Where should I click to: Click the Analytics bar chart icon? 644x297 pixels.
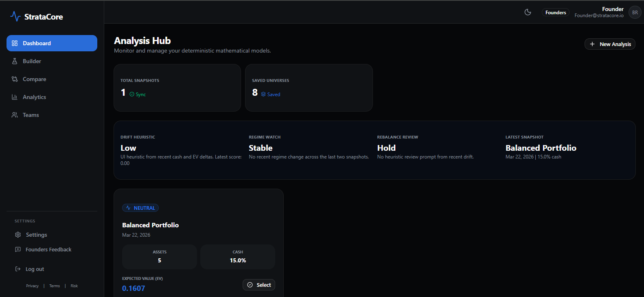click(x=15, y=97)
